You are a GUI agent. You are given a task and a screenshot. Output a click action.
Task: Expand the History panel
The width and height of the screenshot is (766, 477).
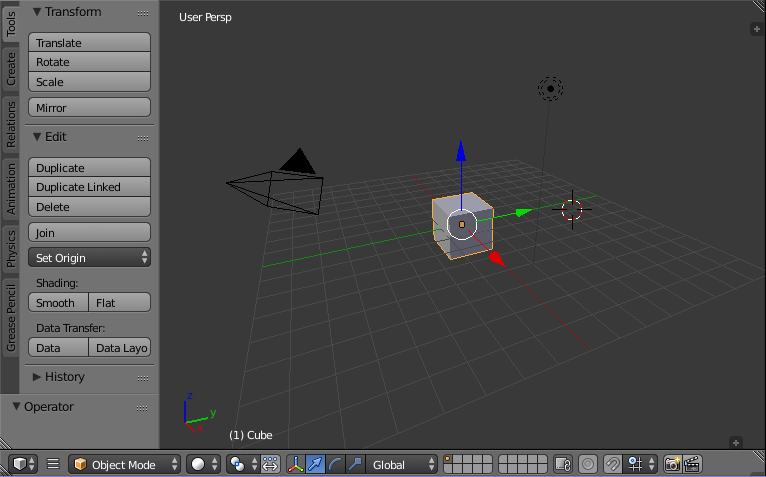[37, 377]
